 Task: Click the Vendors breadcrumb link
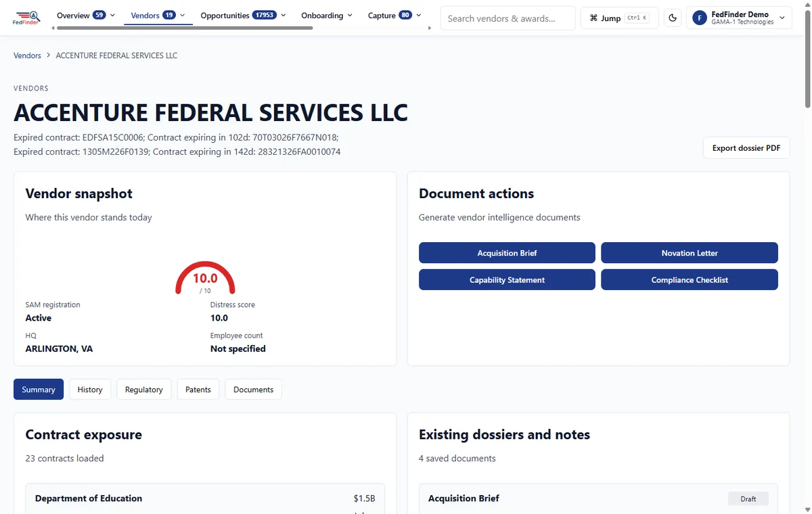[x=27, y=55]
